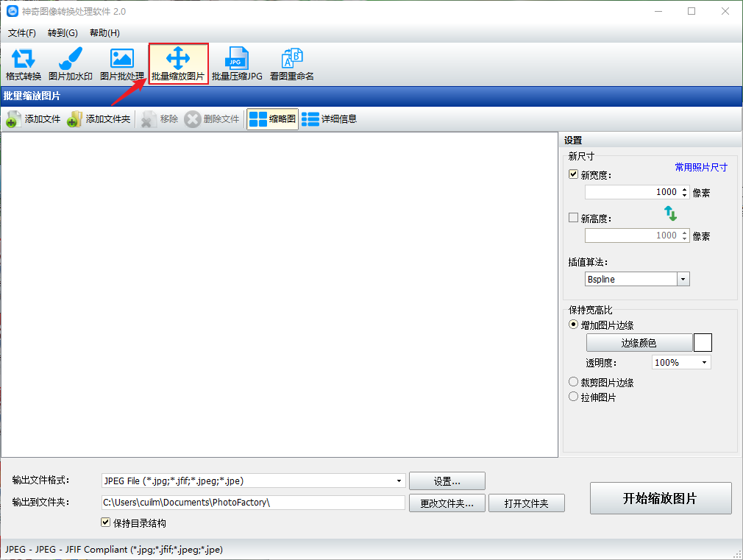Open the 透明度 100% dropdown
743x560 pixels.
pos(704,363)
